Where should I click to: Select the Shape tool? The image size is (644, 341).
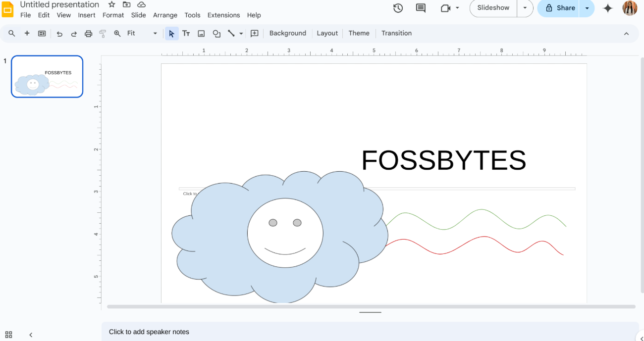(x=216, y=33)
